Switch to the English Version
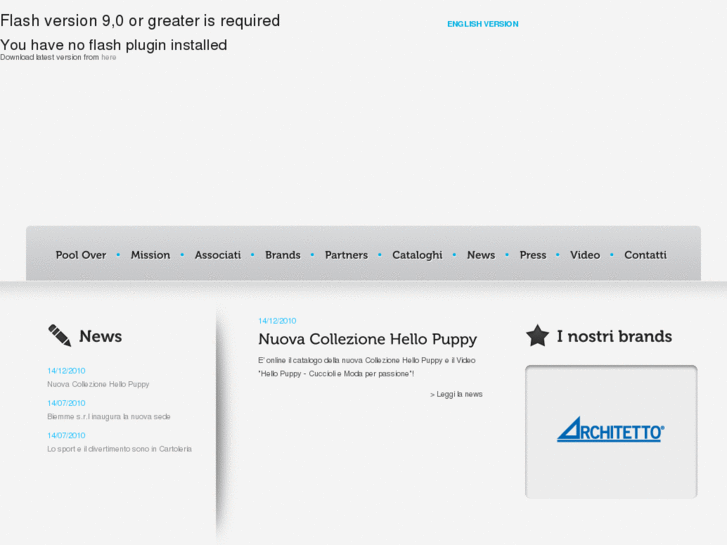727x545 pixels. (482, 24)
